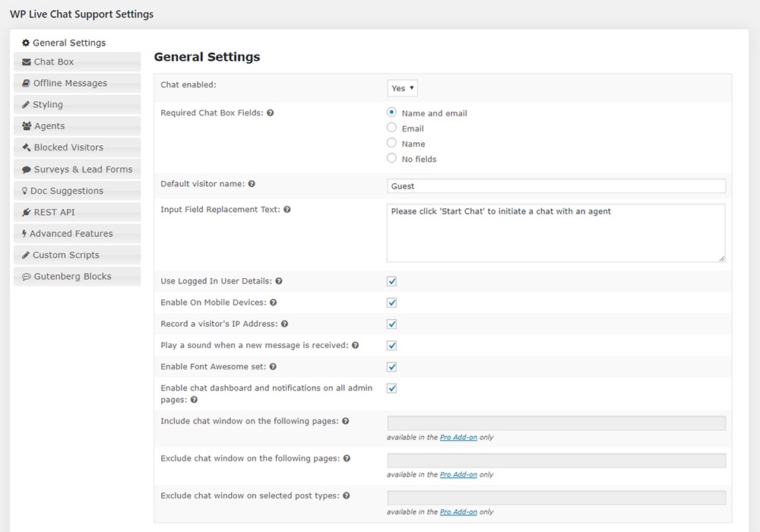Toggle Record a visitor's IP Address checkbox
760x532 pixels.
[391, 325]
